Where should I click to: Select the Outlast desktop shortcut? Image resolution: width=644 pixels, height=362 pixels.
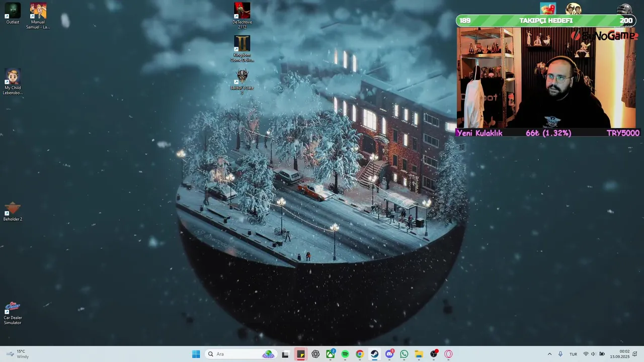tap(13, 14)
